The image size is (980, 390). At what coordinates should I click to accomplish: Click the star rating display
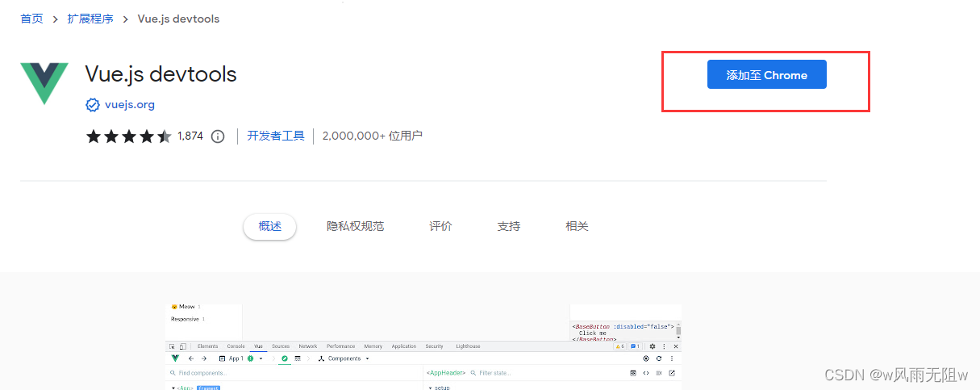tap(128, 136)
